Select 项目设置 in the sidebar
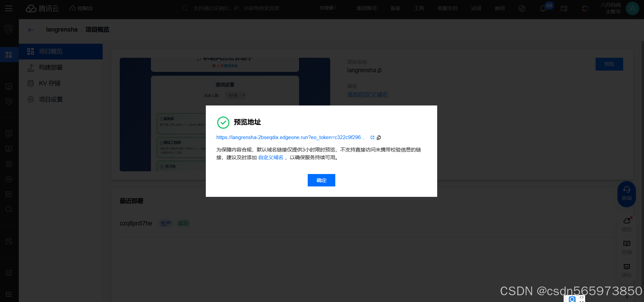The image size is (644, 302). click(x=61, y=99)
